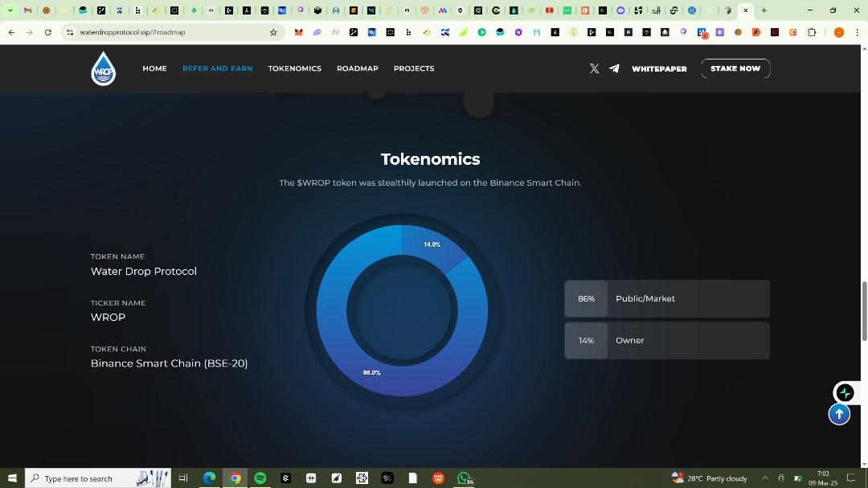
Task: Open WhatsApp from the taskbar
Action: coord(464,478)
